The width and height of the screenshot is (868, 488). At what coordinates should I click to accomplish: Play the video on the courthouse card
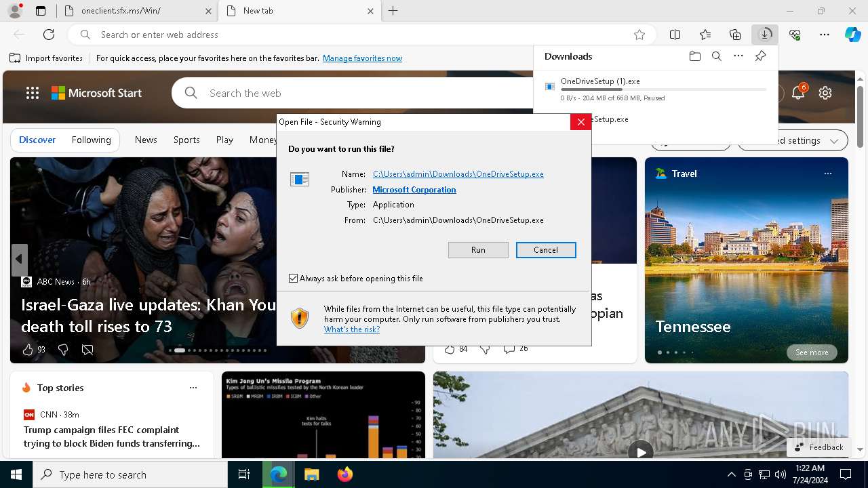(x=640, y=451)
